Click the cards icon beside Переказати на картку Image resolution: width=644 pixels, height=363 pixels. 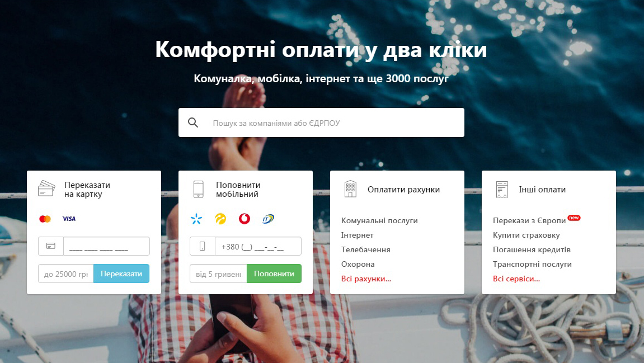[46, 189]
